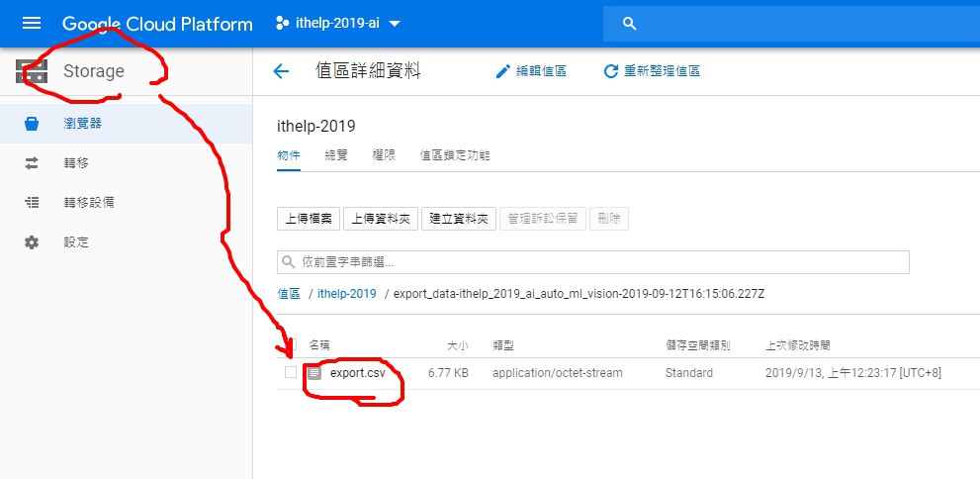Viewport: 980px width, 479px height.
Task: Focus the top blue search field
Action: tap(791, 24)
